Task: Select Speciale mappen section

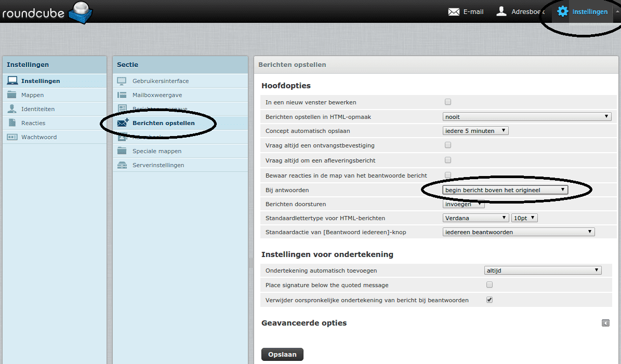Action: click(x=156, y=151)
